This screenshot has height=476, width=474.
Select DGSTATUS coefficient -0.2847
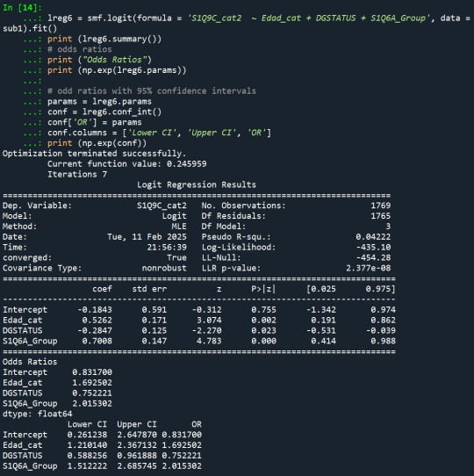(95, 330)
